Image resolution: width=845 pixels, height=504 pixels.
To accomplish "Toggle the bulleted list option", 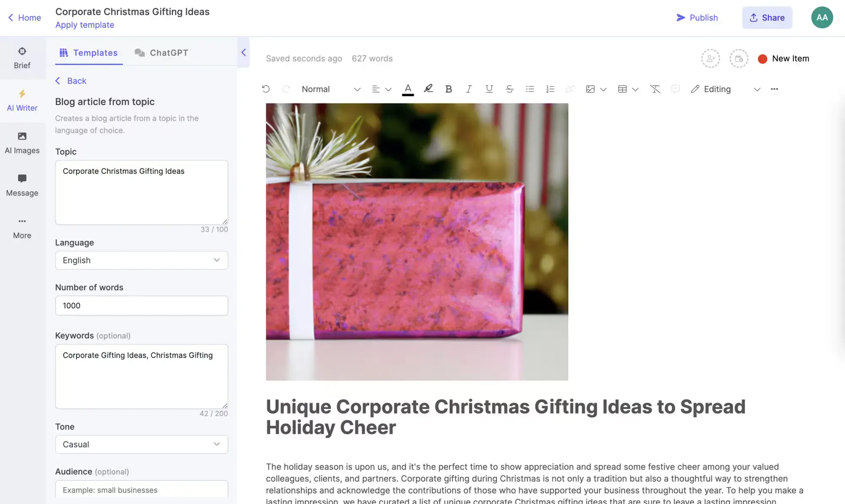I will click(x=530, y=89).
